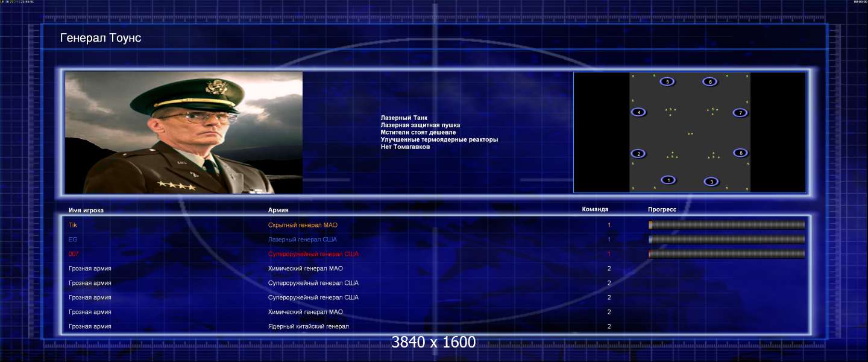Click the "Команда" column header

(x=595, y=209)
